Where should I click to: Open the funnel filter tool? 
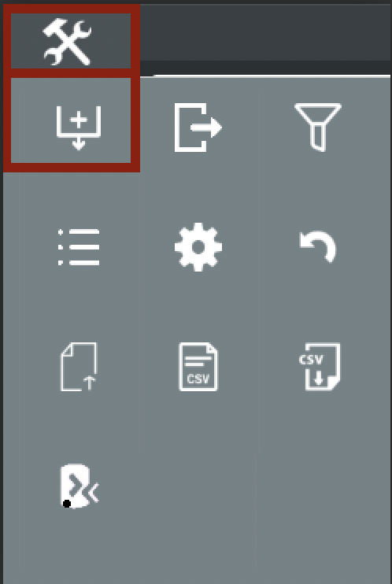317,128
